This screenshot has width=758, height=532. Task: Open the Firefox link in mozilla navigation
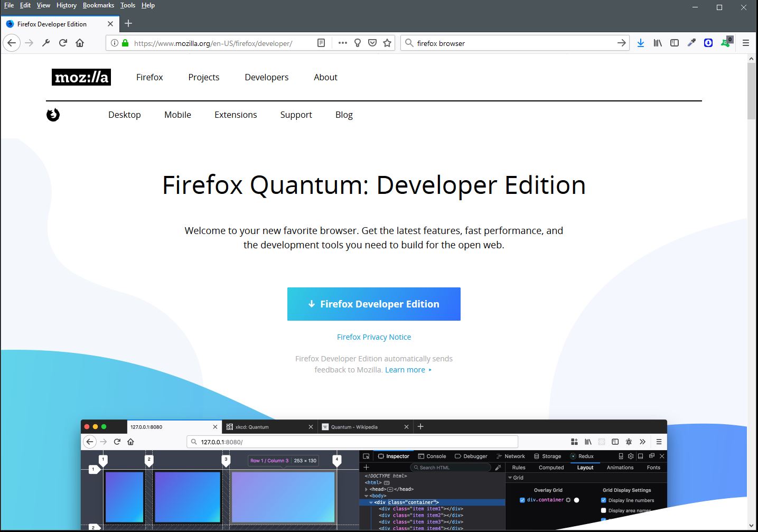click(x=149, y=77)
